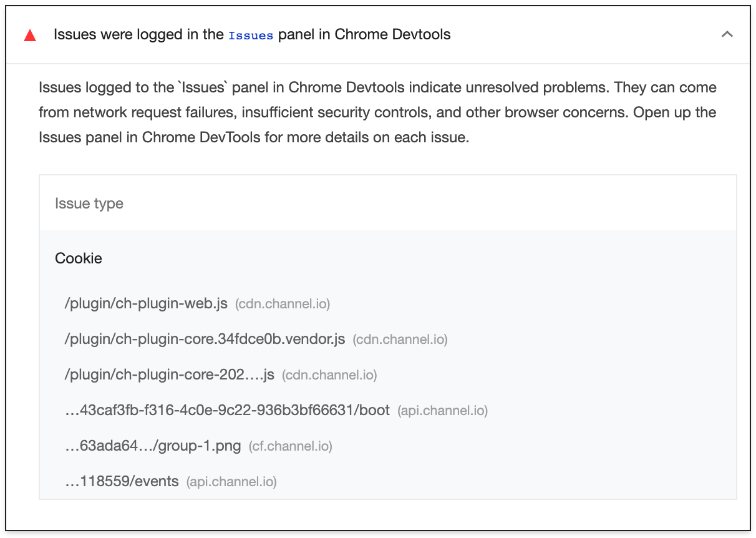This screenshot has height=538, width=756.
Task: Click the blue 'Issues' code word in heading
Action: point(251,36)
